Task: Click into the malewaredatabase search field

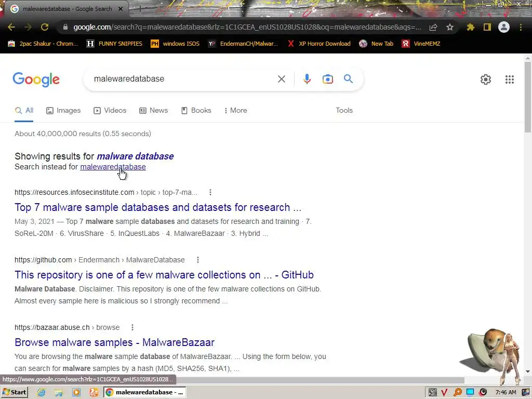Action: pos(183,79)
